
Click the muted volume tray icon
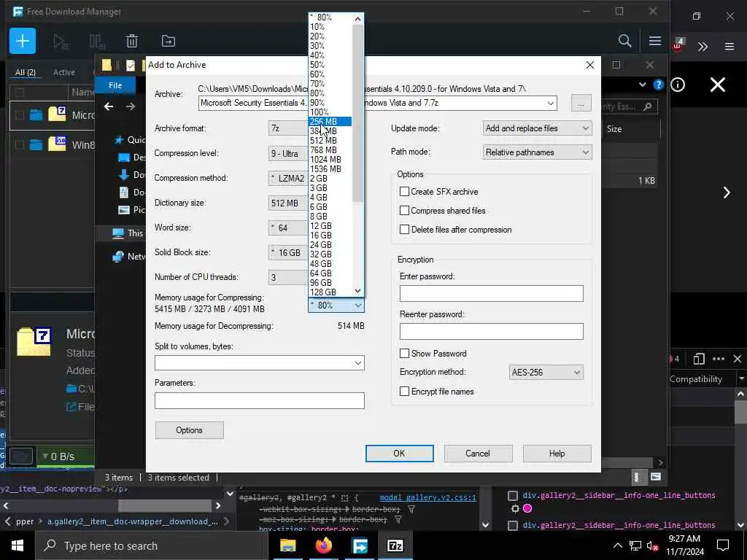coord(652,546)
